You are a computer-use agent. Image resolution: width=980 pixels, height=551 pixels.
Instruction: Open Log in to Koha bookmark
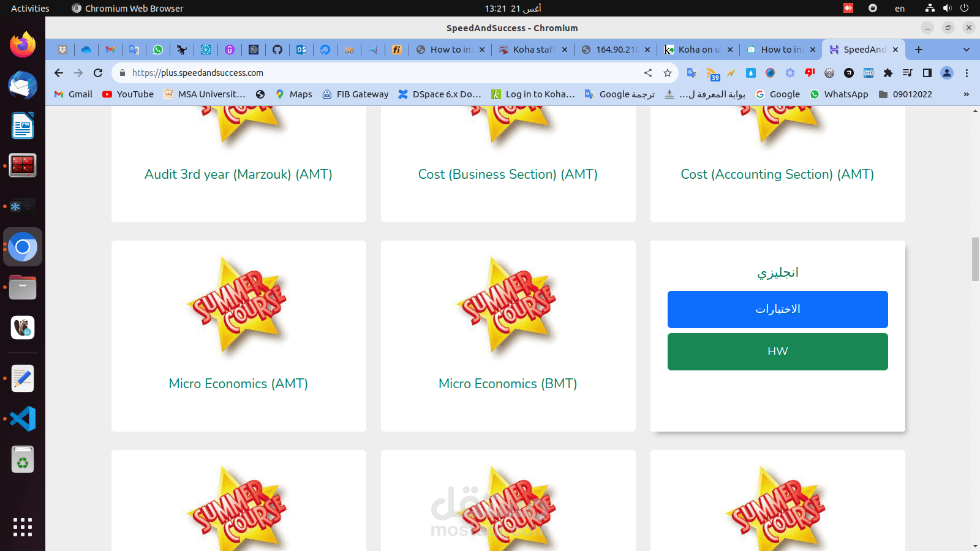(x=533, y=94)
